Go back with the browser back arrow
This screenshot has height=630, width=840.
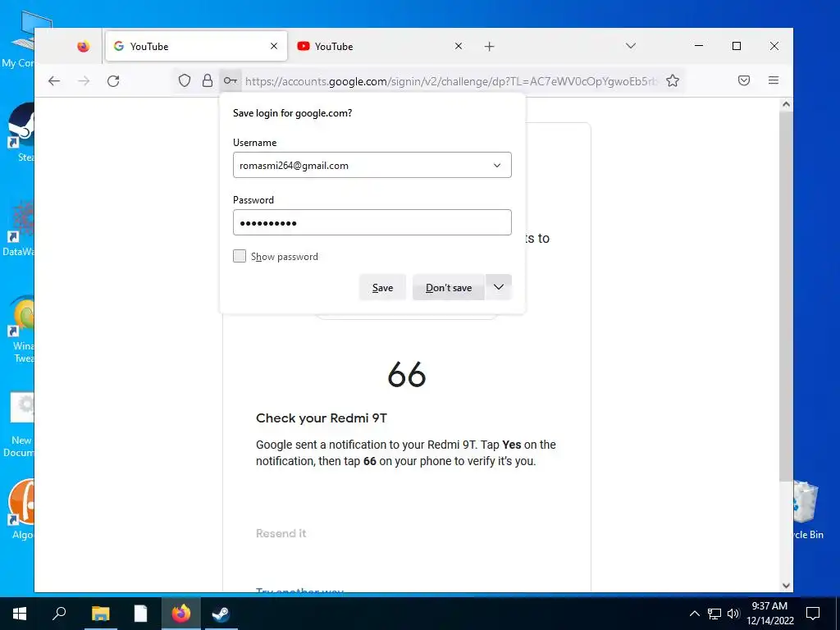point(54,81)
